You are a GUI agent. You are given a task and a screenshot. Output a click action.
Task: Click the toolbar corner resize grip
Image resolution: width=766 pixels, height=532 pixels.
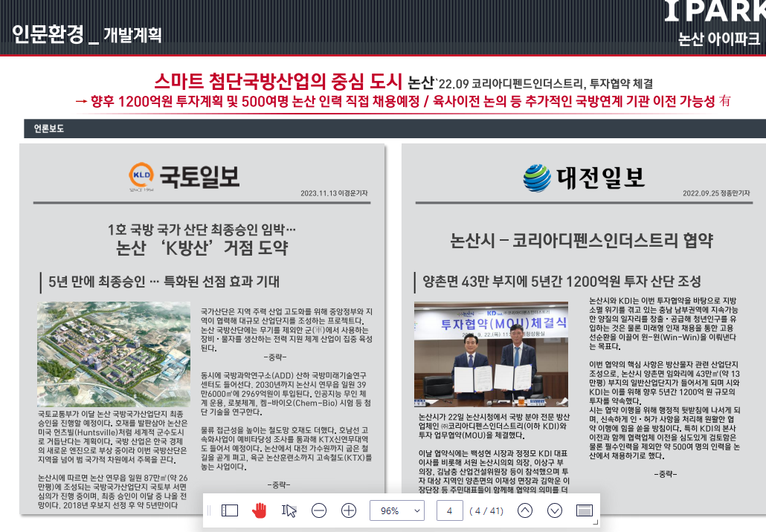(x=595, y=522)
